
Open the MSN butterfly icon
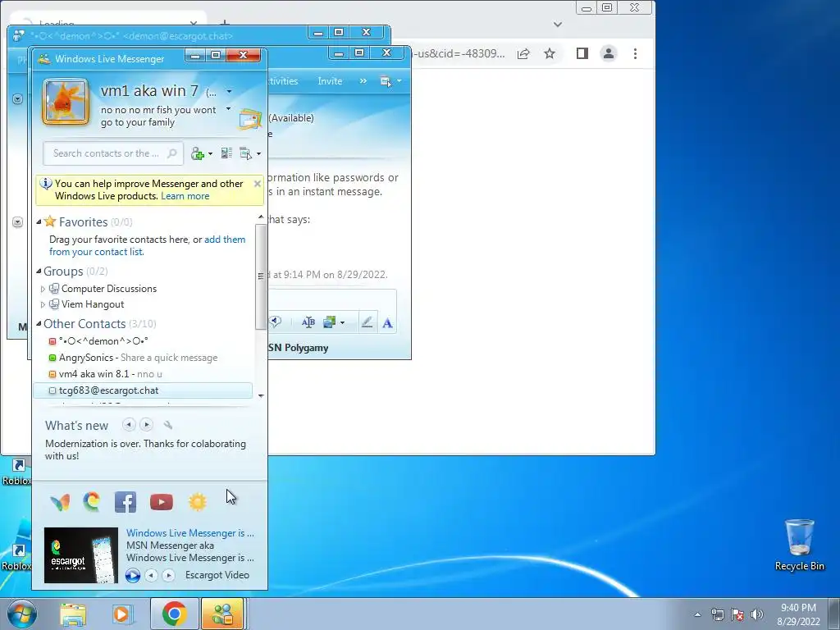click(x=60, y=503)
